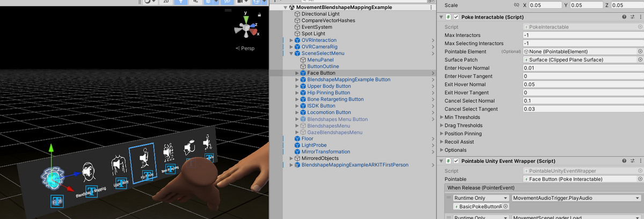
Task: Open Poke Interactable presets icon
Action: pos(632,17)
